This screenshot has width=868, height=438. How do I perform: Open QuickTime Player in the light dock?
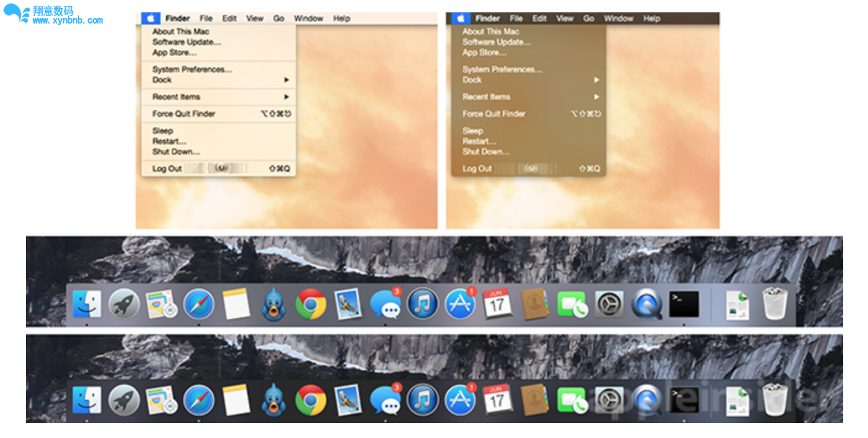(646, 304)
